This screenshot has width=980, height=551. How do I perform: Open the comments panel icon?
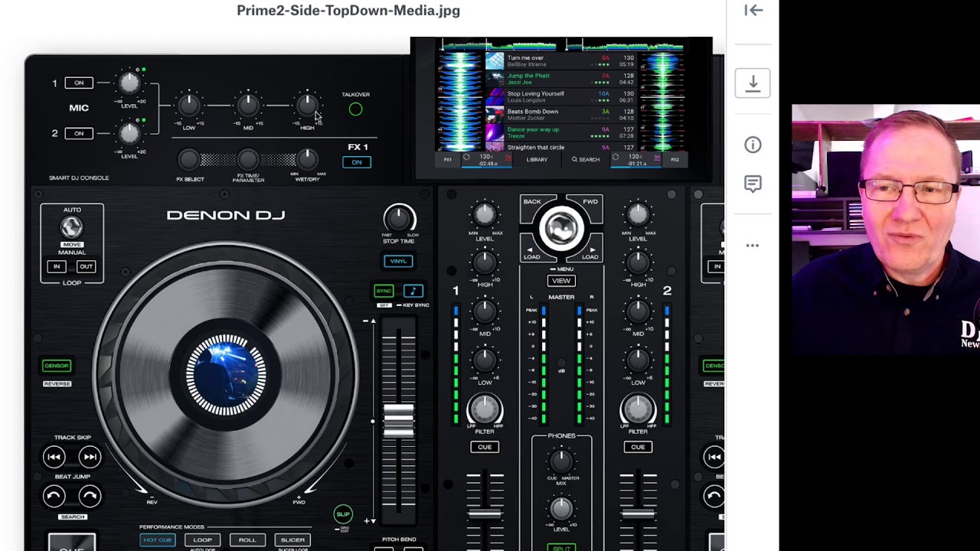point(753,184)
